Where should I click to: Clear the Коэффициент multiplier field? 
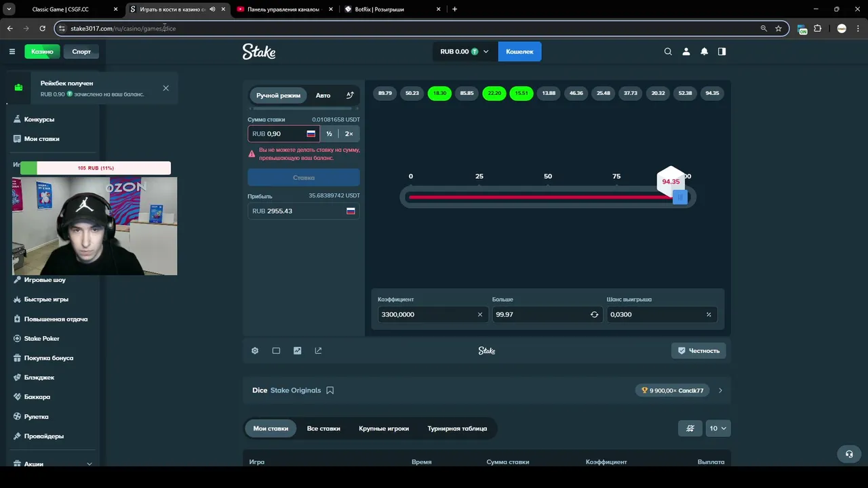click(480, 314)
